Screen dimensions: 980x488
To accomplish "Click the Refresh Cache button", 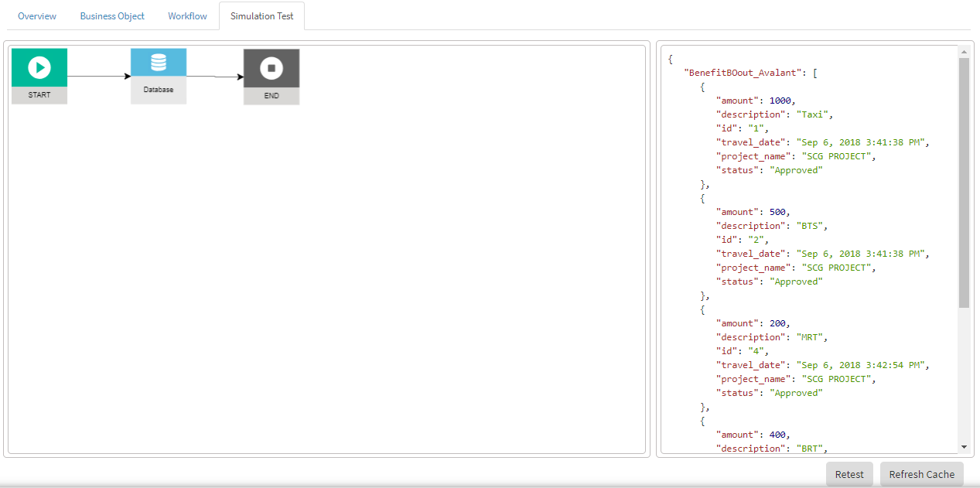I will [922, 474].
